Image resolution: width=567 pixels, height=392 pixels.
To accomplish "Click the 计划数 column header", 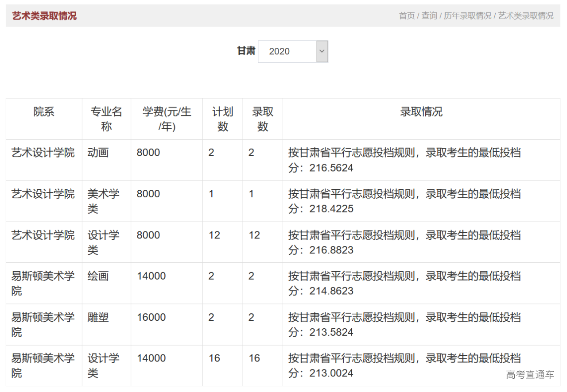I will tap(222, 119).
